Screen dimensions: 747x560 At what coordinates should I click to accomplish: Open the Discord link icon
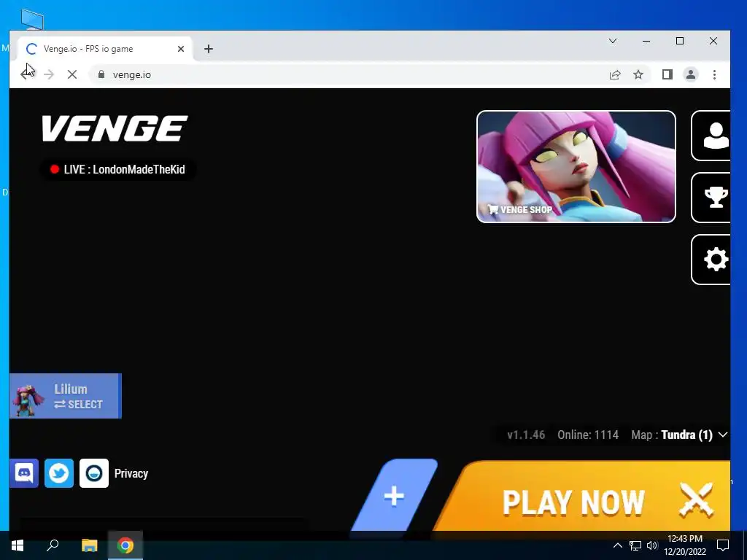(24, 473)
